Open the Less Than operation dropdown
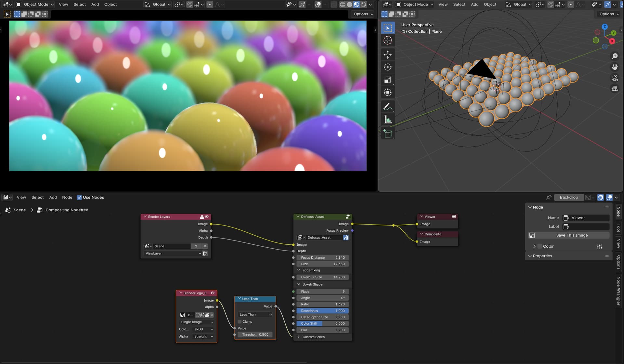Image resolution: width=624 pixels, height=364 pixels. coord(255,315)
